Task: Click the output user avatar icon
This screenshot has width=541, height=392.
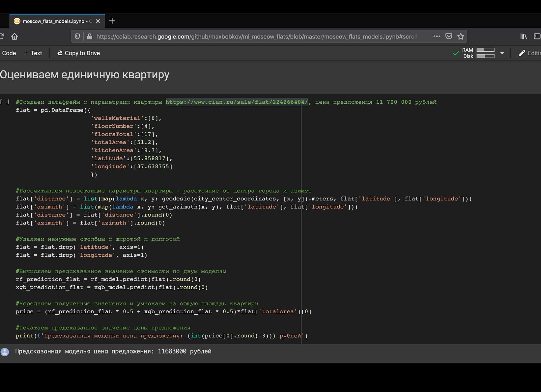Action: coord(5,352)
